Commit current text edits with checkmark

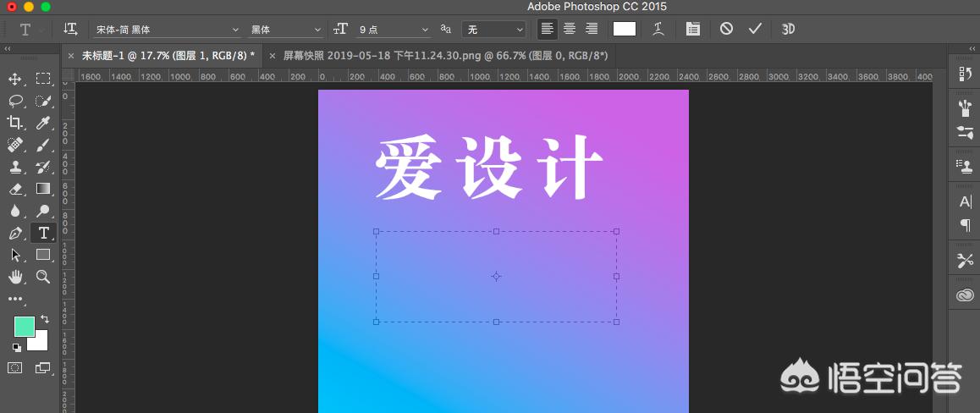[755, 29]
